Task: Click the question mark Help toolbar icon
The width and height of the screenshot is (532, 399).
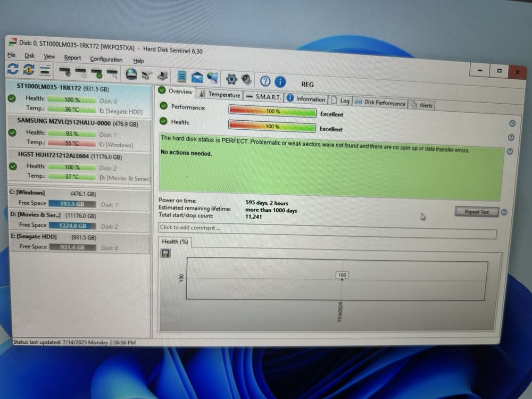Action: point(265,81)
